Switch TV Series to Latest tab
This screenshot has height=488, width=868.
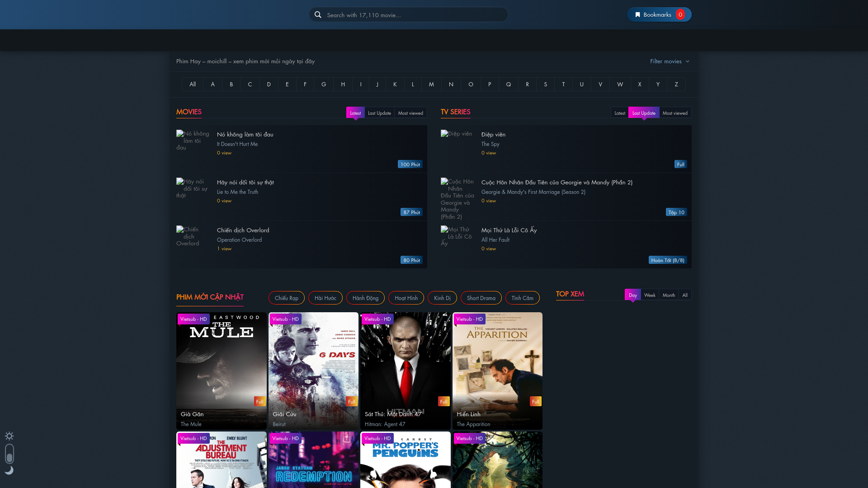[620, 113]
